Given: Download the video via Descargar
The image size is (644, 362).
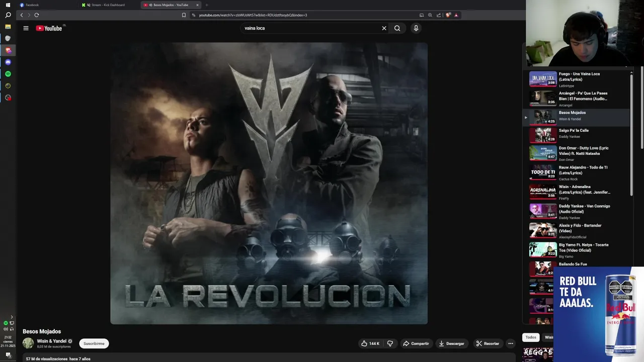Looking at the screenshot, I should tap(451, 343).
